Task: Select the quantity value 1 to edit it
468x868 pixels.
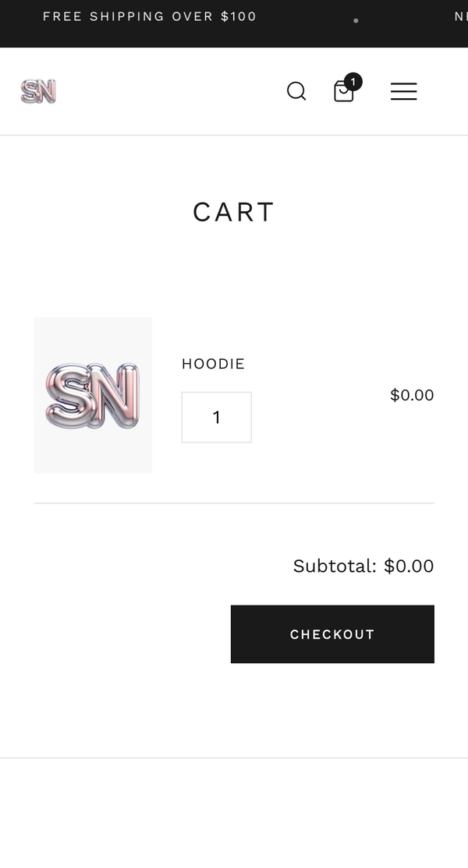Action: click(217, 417)
